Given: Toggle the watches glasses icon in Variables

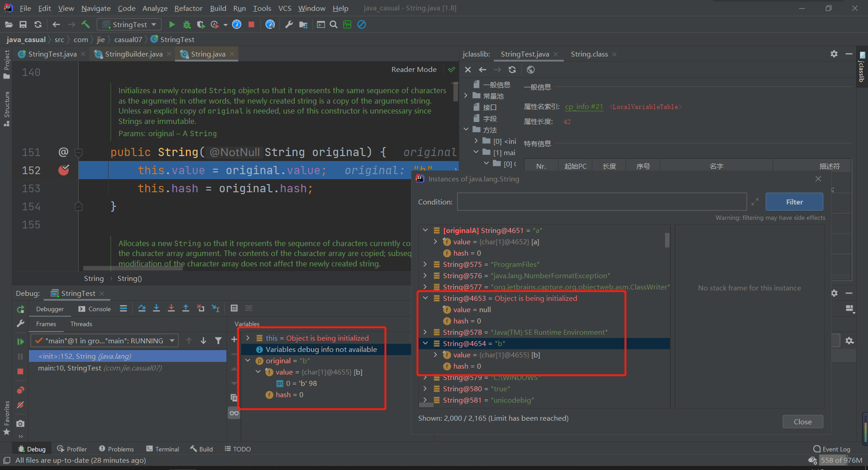Looking at the screenshot, I should pyautogui.click(x=234, y=413).
